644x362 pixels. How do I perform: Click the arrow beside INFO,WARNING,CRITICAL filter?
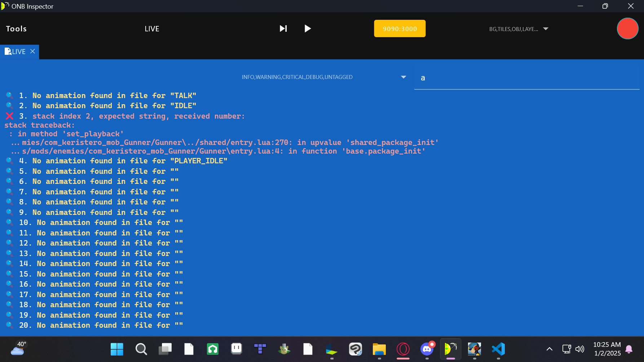tap(403, 77)
